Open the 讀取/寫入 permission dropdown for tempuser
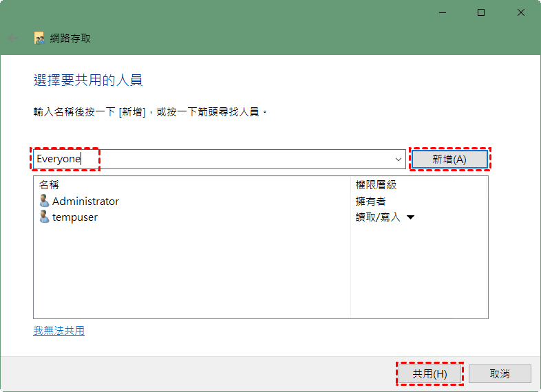This screenshot has height=392, width=541. [x=410, y=217]
